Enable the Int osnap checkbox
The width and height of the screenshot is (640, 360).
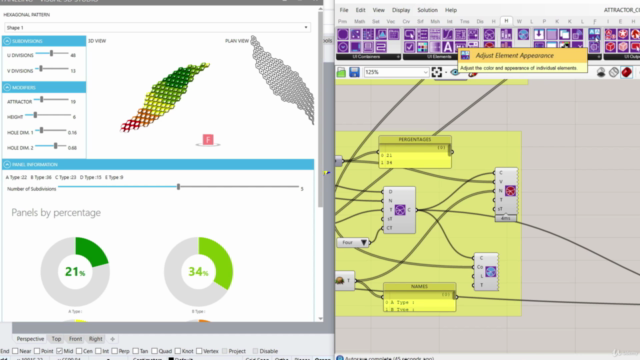click(x=98, y=351)
